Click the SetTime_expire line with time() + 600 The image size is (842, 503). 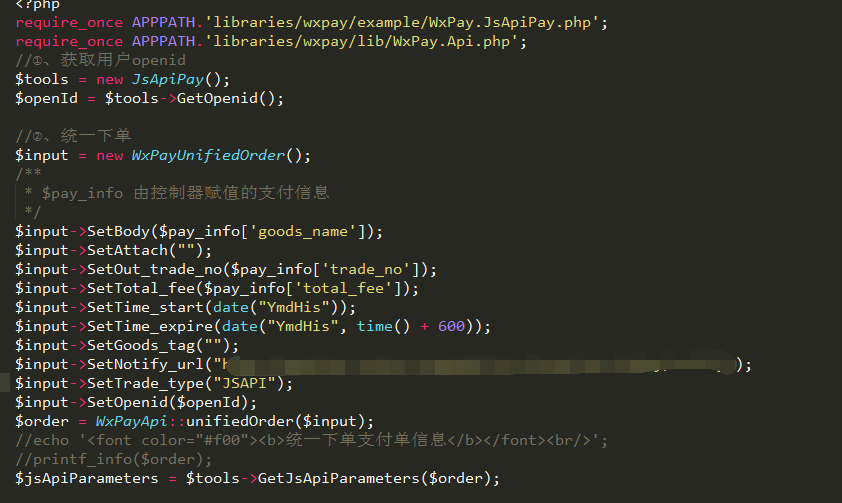(x=252, y=326)
